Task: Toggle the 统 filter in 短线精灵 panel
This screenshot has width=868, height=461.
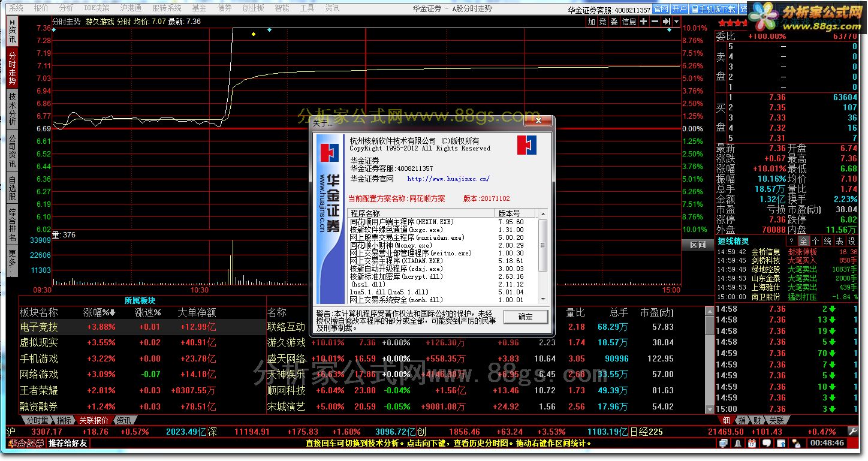Action: tap(827, 241)
